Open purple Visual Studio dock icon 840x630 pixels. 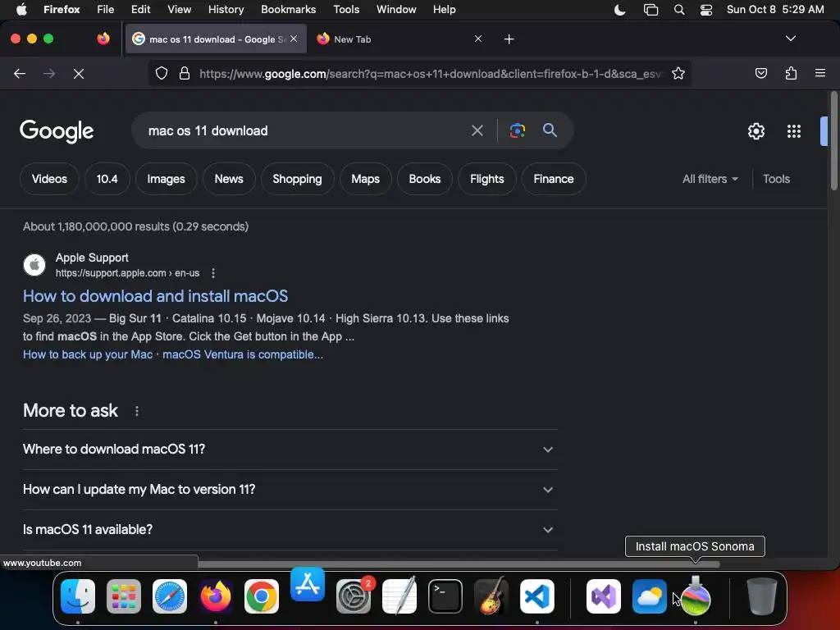point(604,596)
